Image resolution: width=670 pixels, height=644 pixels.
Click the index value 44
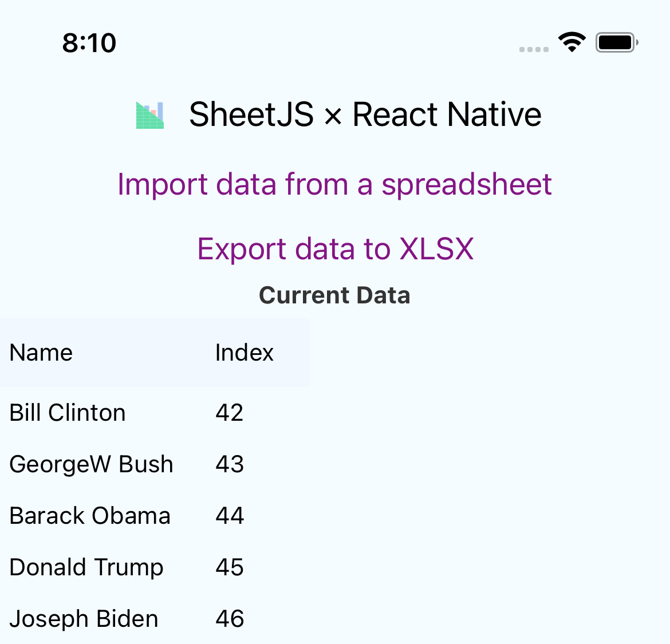click(x=229, y=515)
